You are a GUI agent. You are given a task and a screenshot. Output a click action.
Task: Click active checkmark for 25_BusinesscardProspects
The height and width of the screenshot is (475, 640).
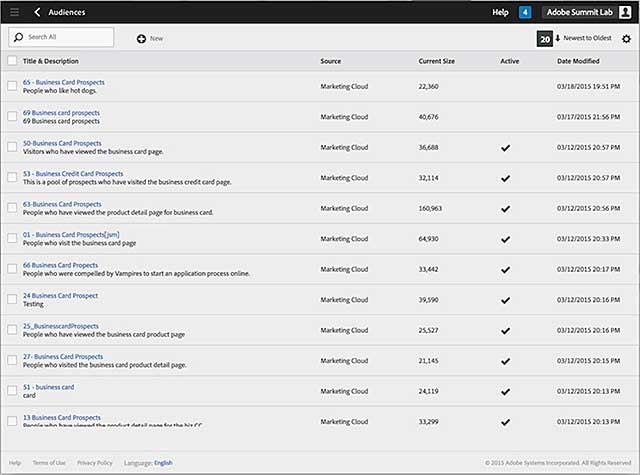coord(505,331)
